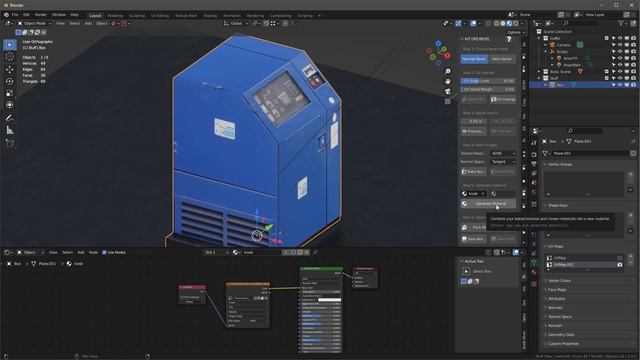
Task: Select the Scale tool in left toolbar
Action: point(9,93)
